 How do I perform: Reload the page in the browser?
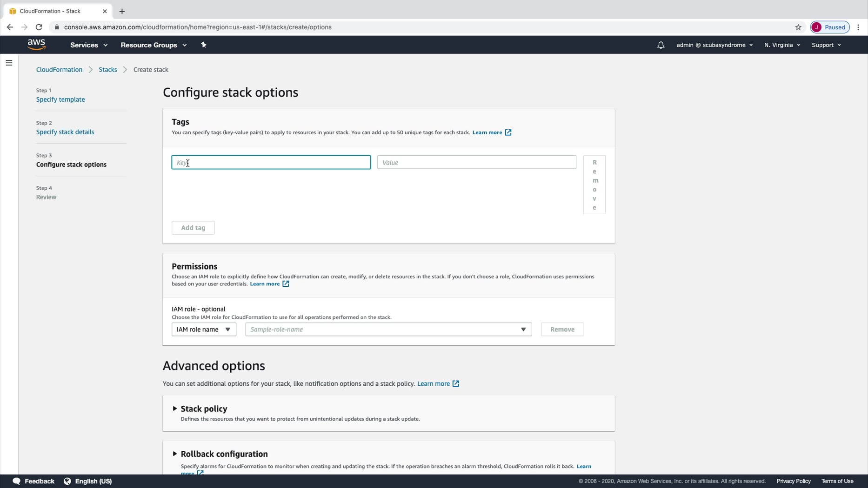39,27
